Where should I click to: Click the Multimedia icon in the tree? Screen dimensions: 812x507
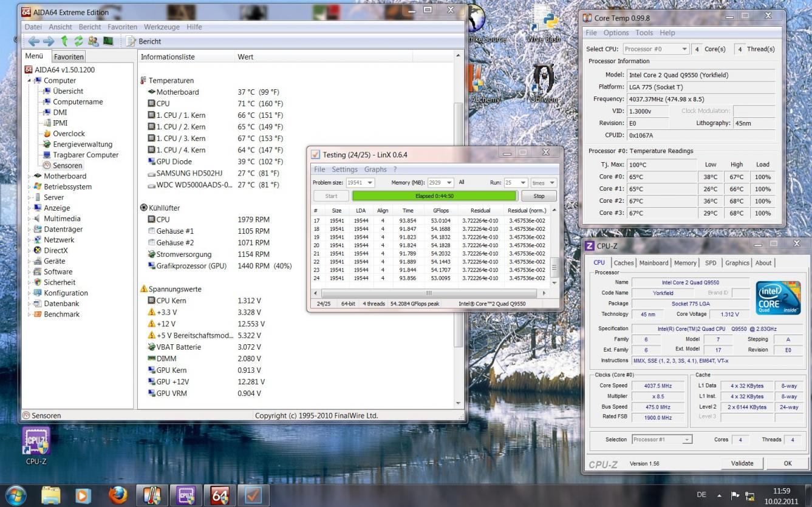[38, 219]
